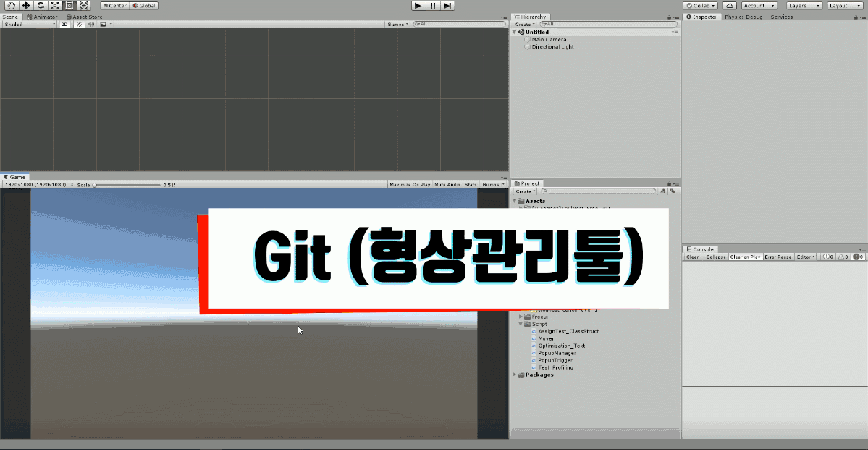Advance one frame with Step button
The image size is (868, 450).
point(447,6)
